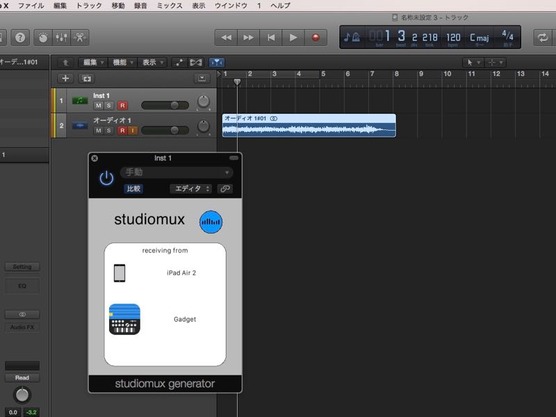Click the tempo value 120 in LCD
Viewport: 556px width, 417px height.
pyautogui.click(x=453, y=37)
